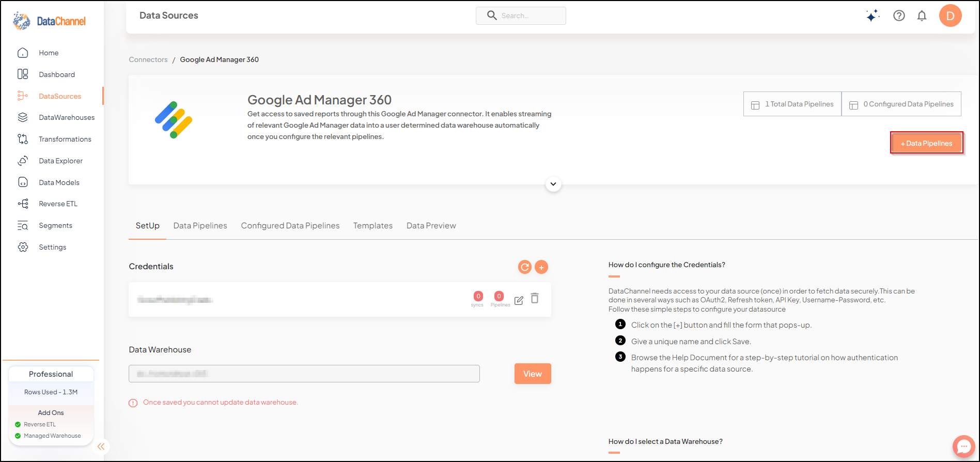Click the warning icon beside data warehouse note

tap(133, 403)
